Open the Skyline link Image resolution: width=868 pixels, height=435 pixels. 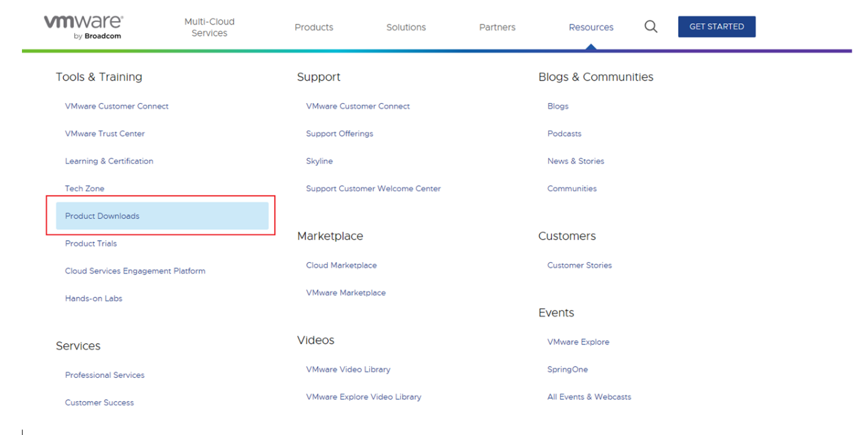(x=320, y=161)
